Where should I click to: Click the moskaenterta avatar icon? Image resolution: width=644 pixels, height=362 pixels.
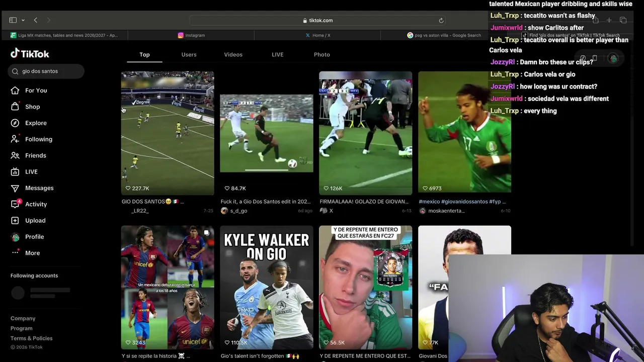423,211
